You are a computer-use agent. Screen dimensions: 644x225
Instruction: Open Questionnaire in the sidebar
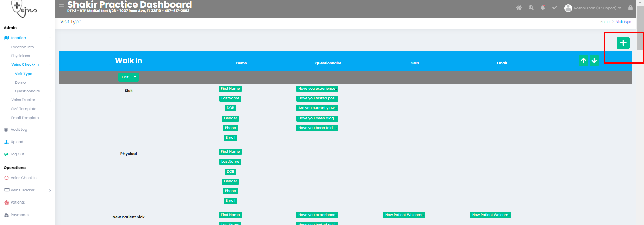click(x=27, y=91)
